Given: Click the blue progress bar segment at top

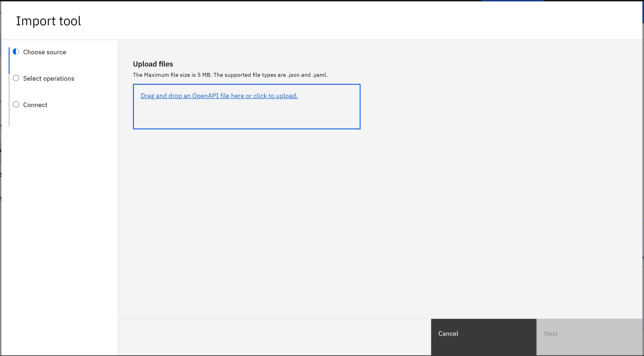Looking at the screenshot, I should [512, 1].
